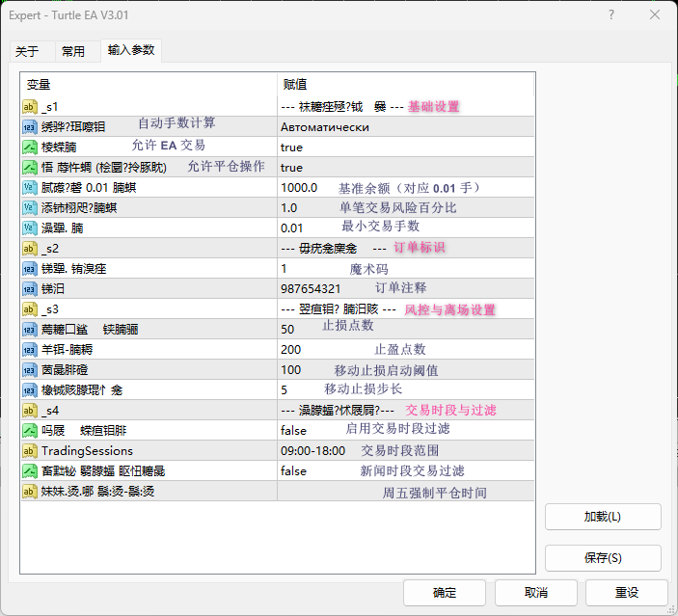Click the integer icon in the 止损点数 row
Screen dimensions: 678x616
tap(29, 330)
